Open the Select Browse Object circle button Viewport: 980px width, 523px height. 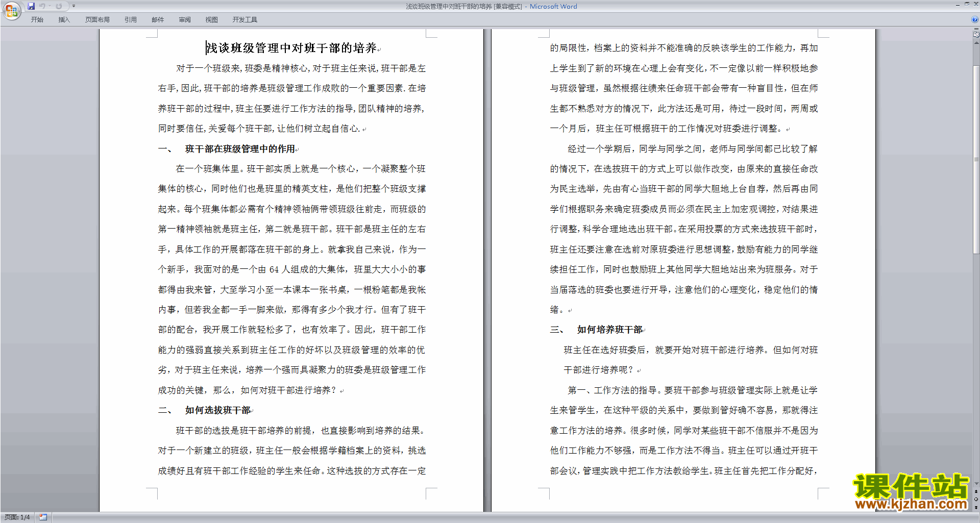point(976,499)
